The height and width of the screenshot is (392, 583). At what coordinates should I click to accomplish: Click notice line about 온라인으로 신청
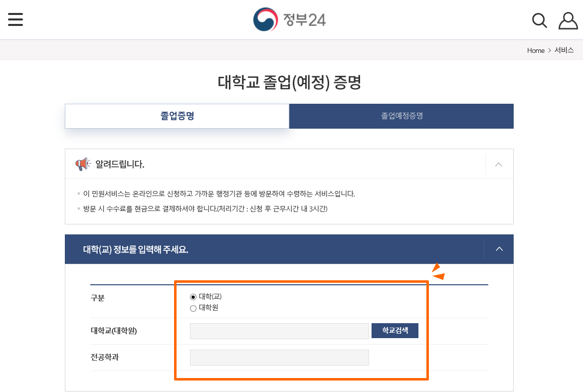(x=218, y=194)
